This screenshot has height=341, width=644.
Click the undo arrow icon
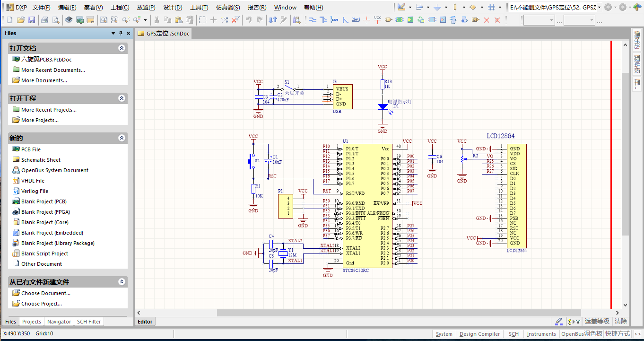249,20
